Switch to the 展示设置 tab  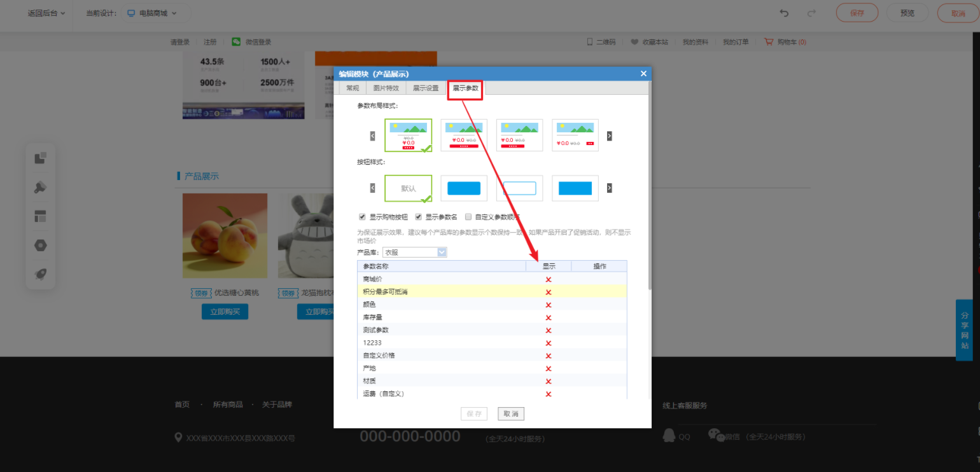pyautogui.click(x=426, y=88)
